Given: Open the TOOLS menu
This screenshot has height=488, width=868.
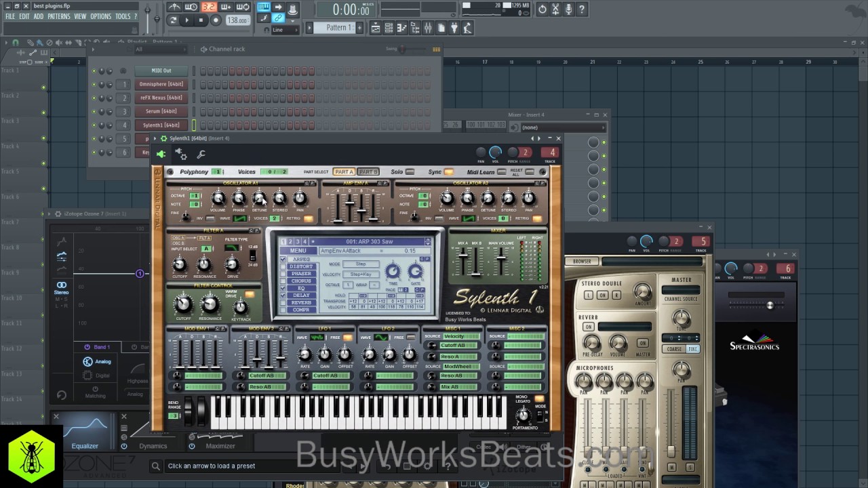Looking at the screenshot, I should tap(123, 16).
